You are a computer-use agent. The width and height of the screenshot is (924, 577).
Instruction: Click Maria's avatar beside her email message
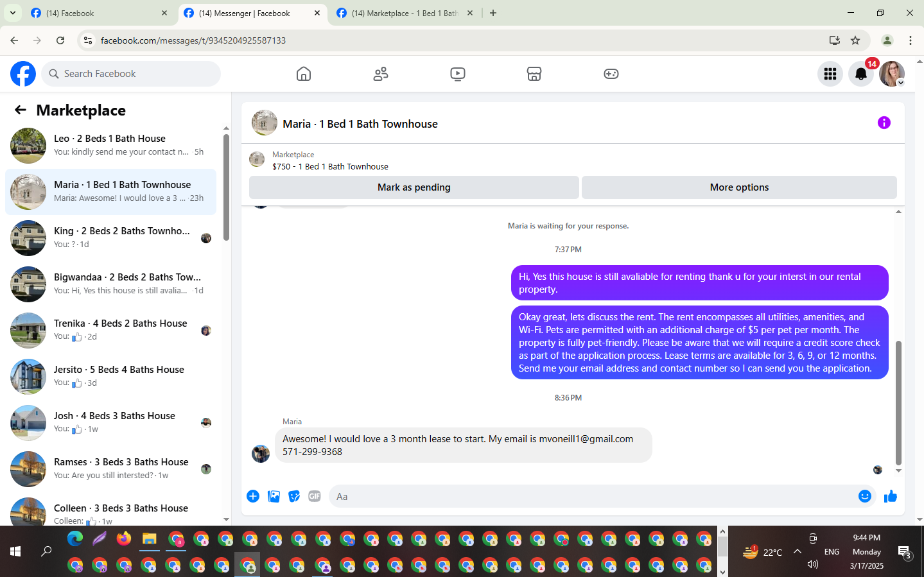pos(261,454)
